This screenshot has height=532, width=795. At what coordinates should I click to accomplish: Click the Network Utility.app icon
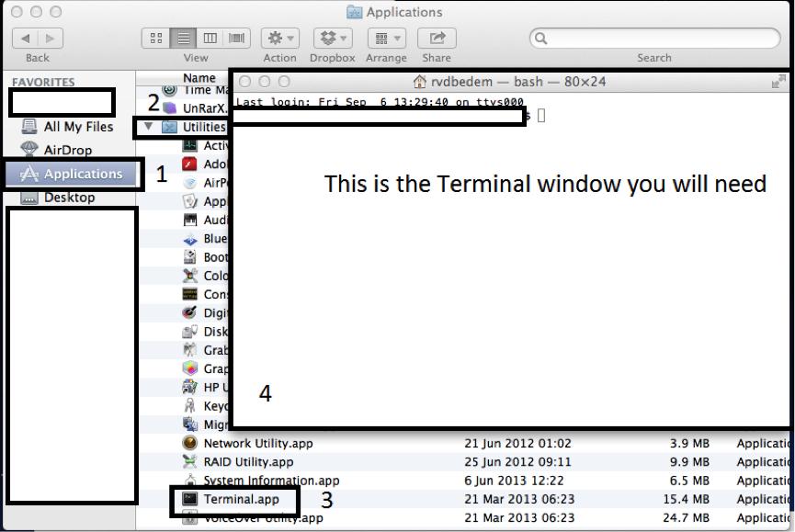tap(190, 444)
